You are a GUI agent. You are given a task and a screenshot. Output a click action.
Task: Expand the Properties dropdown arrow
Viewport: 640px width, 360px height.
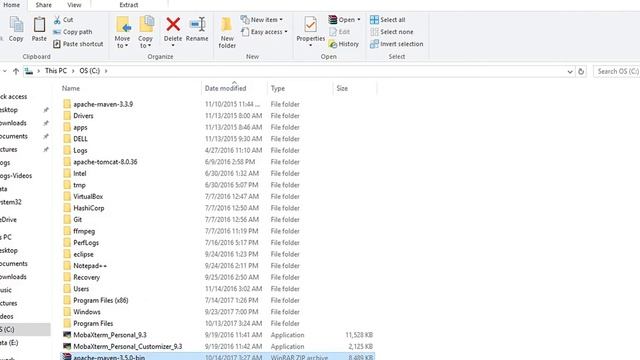[310, 45]
